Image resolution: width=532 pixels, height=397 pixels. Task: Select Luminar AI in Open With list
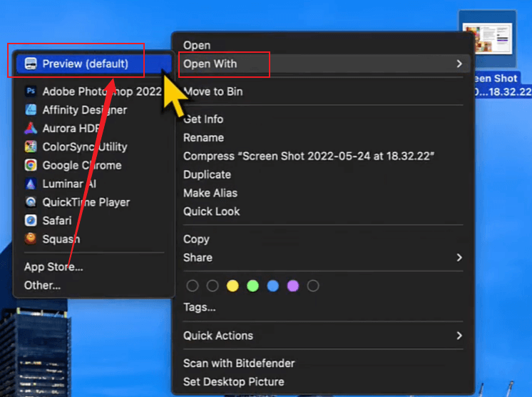94,184
